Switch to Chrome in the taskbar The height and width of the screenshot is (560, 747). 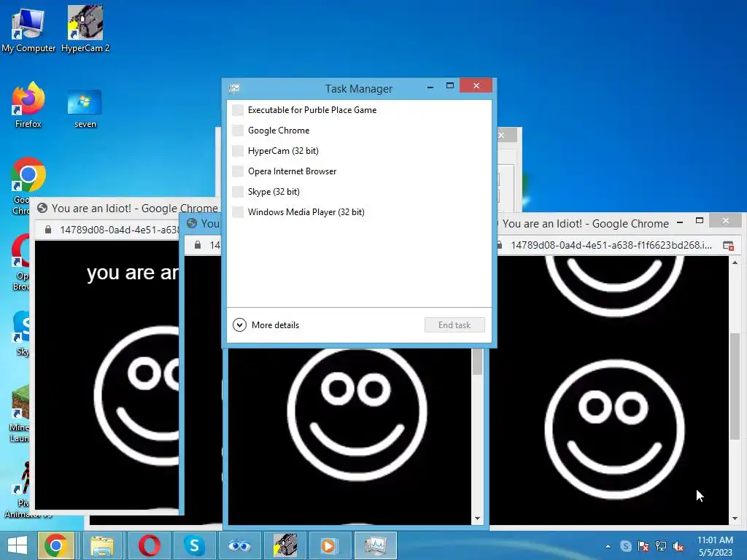point(56,545)
